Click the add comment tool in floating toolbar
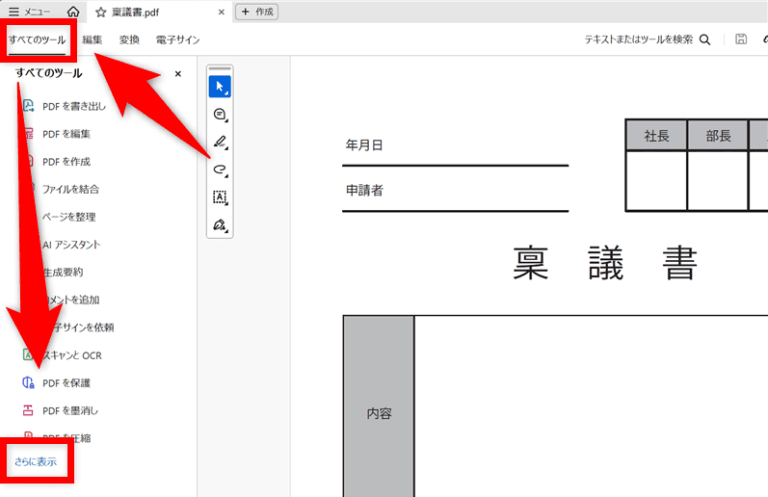 point(220,115)
